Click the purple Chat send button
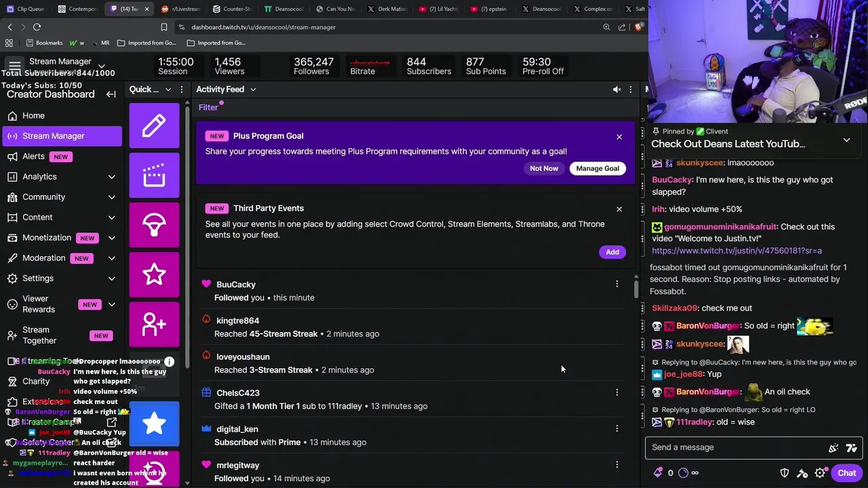This screenshot has width=868, height=488. 846,473
